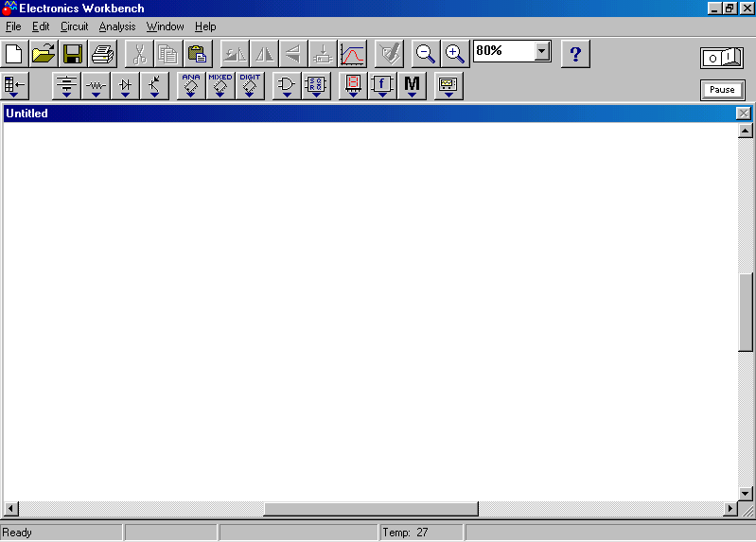This screenshot has width=756, height=542.
Task: Zoom out with minus magnifier
Action: click(426, 54)
